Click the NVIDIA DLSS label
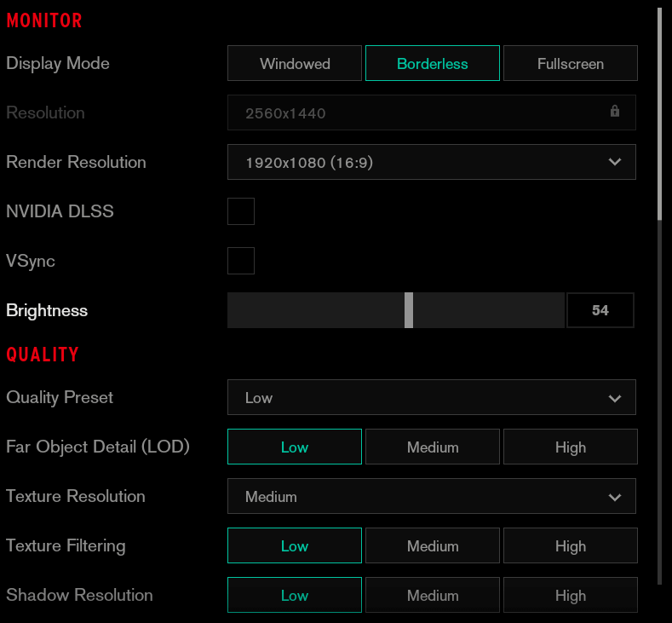Screen dimensions: 672x623 [60, 211]
